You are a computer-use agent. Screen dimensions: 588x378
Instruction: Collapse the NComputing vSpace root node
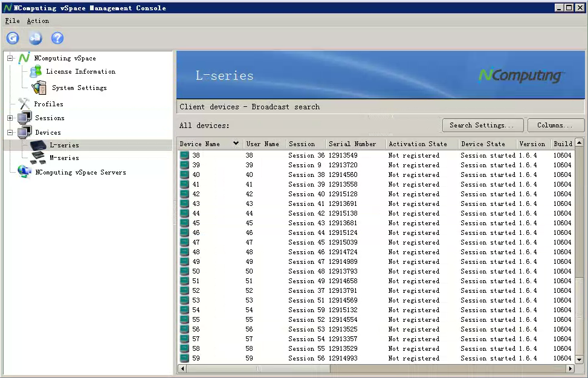pyautogui.click(x=10, y=59)
